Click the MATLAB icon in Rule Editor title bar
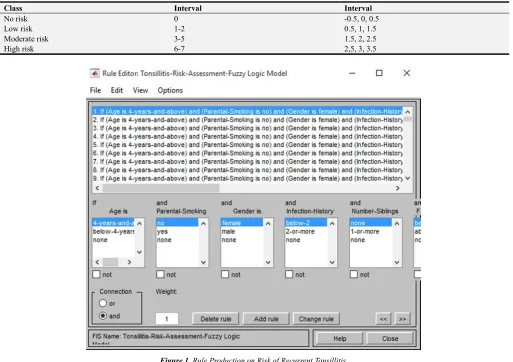The image size is (513, 362). click(x=95, y=73)
